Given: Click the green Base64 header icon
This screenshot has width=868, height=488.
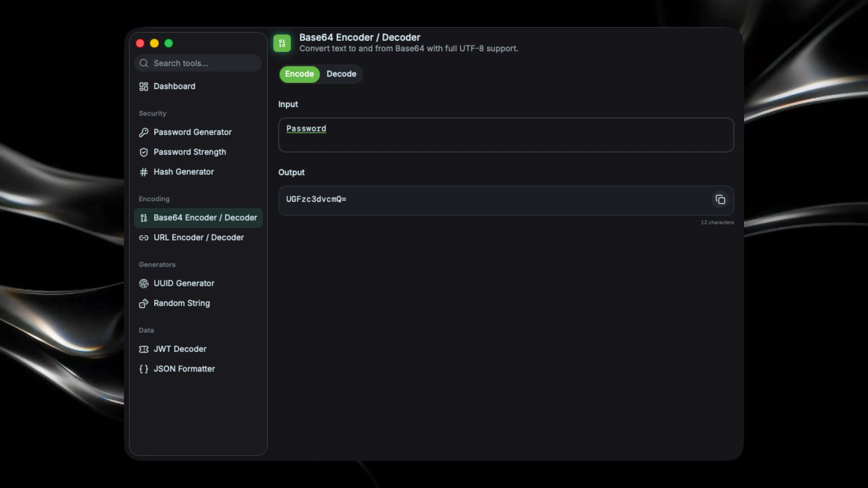Looking at the screenshot, I should [x=282, y=43].
